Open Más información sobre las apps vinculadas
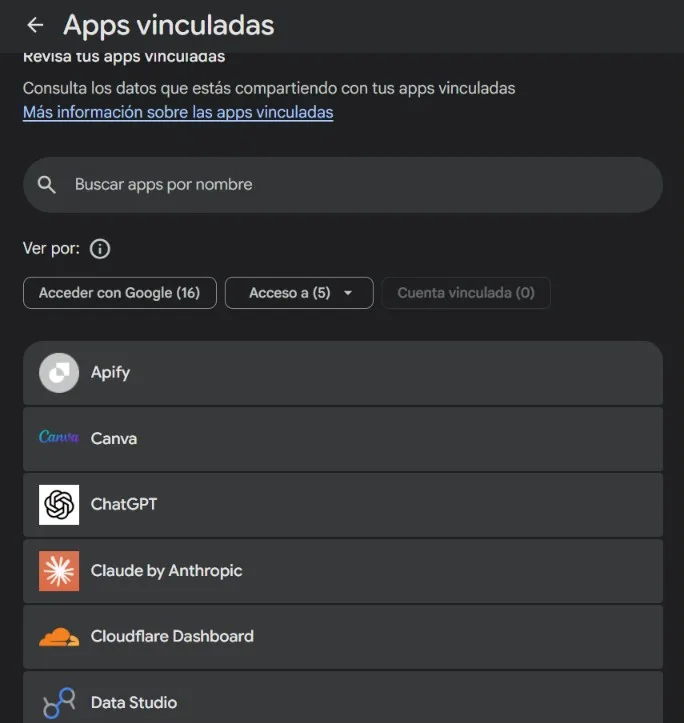Image resolution: width=684 pixels, height=723 pixels. tap(178, 113)
